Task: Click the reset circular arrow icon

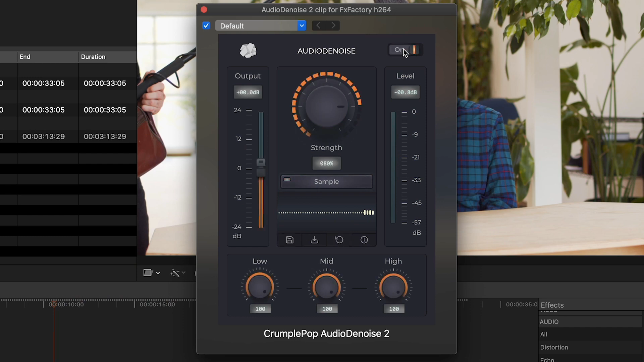Action: (339, 240)
